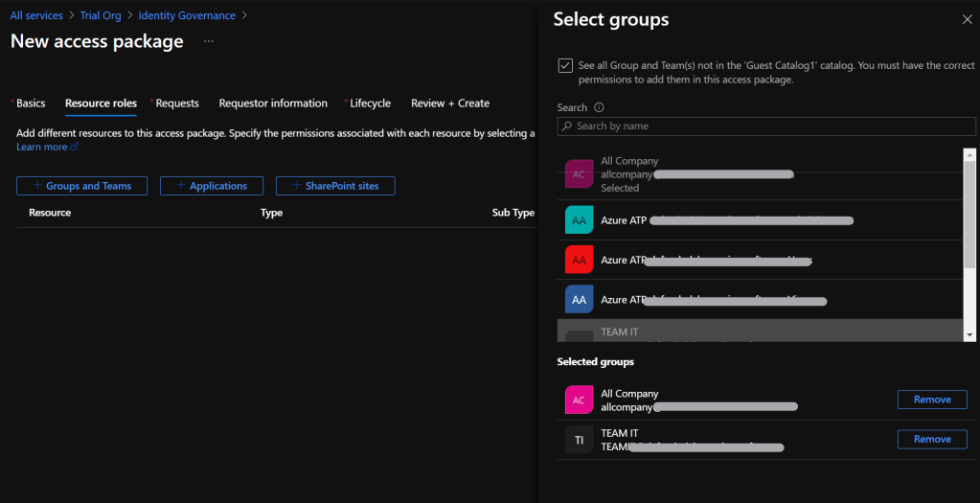The height and width of the screenshot is (503, 980).
Task: Close the Select groups panel
Action: (x=966, y=20)
